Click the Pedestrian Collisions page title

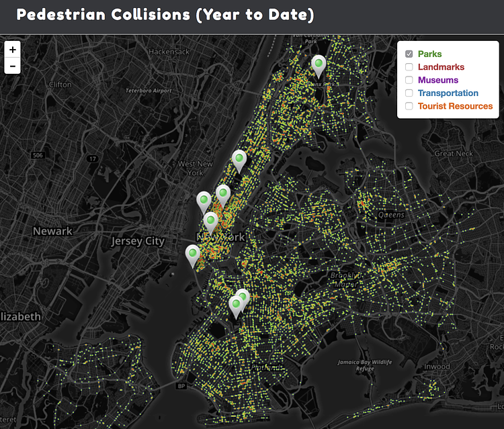click(x=165, y=15)
